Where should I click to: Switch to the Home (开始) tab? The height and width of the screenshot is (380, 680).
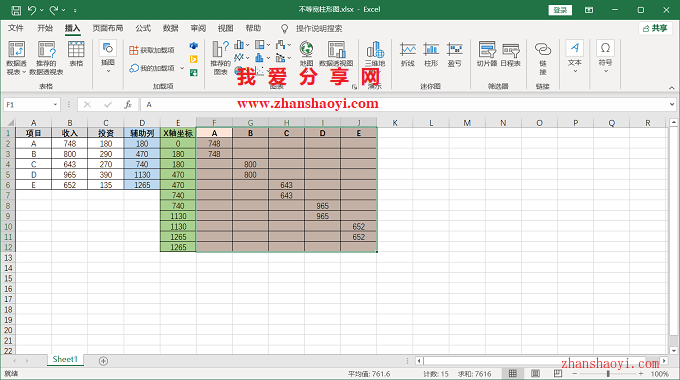(x=45, y=28)
